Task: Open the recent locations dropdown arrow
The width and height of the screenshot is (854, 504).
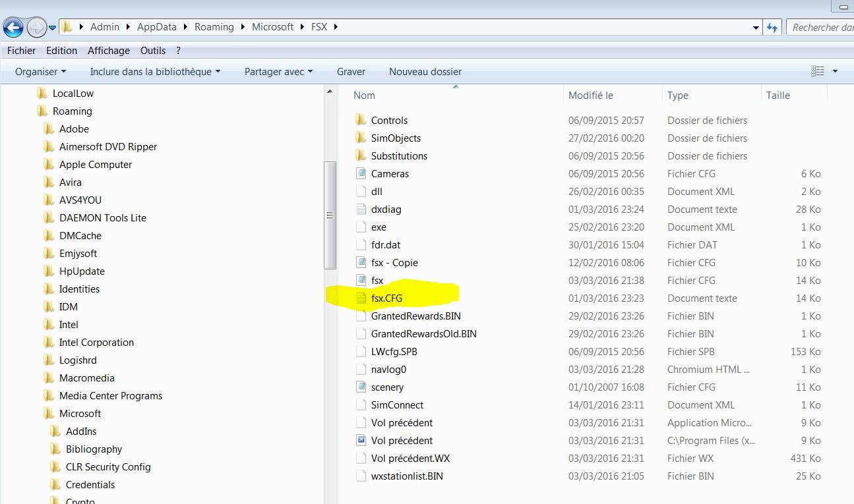Action: click(53, 28)
